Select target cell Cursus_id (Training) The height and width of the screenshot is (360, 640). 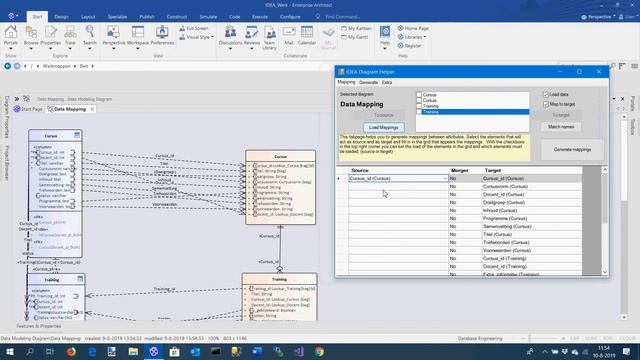point(531,258)
